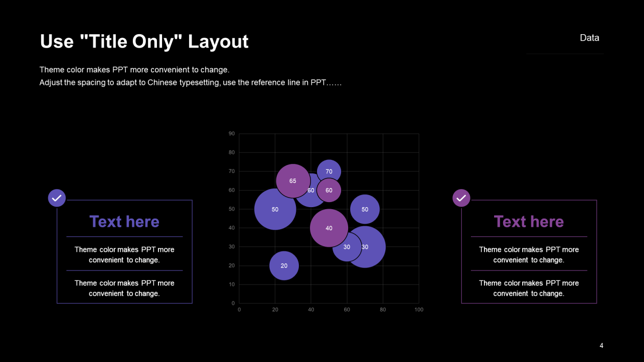Click the x-axis label 100
Viewport: 644px width, 362px height.
pos(419,310)
